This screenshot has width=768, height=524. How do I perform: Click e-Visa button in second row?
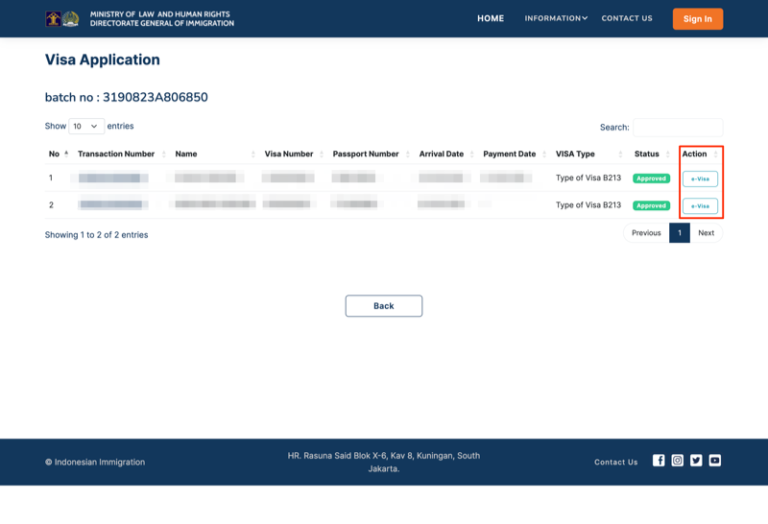[x=700, y=206]
